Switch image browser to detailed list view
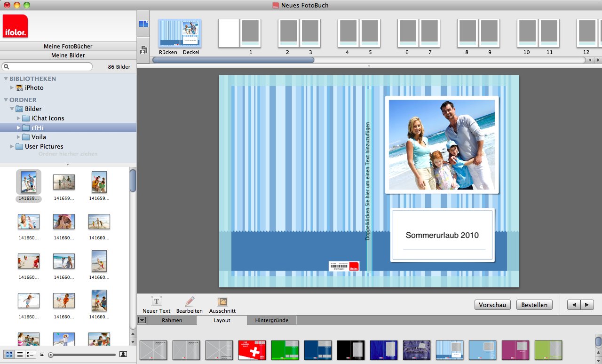The width and height of the screenshot is (602, 364). pyautogui.click(x=30, y=354)
